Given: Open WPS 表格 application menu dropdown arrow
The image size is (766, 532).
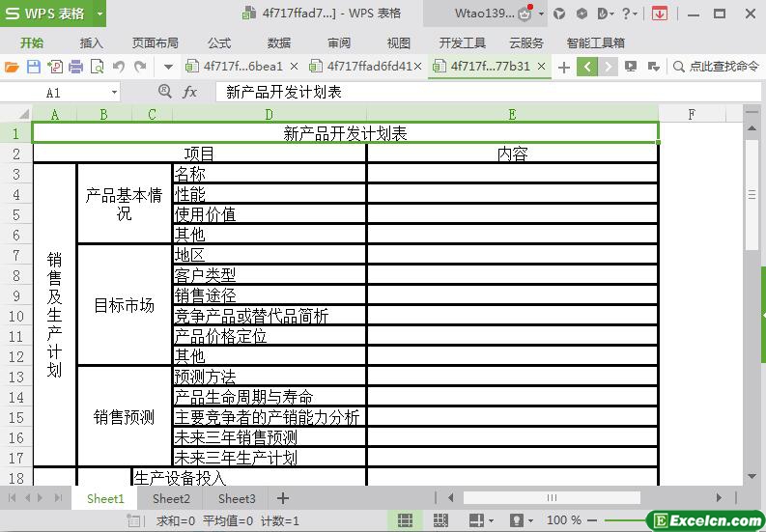Looking at the screenshot, I should (x=99, y=14).
